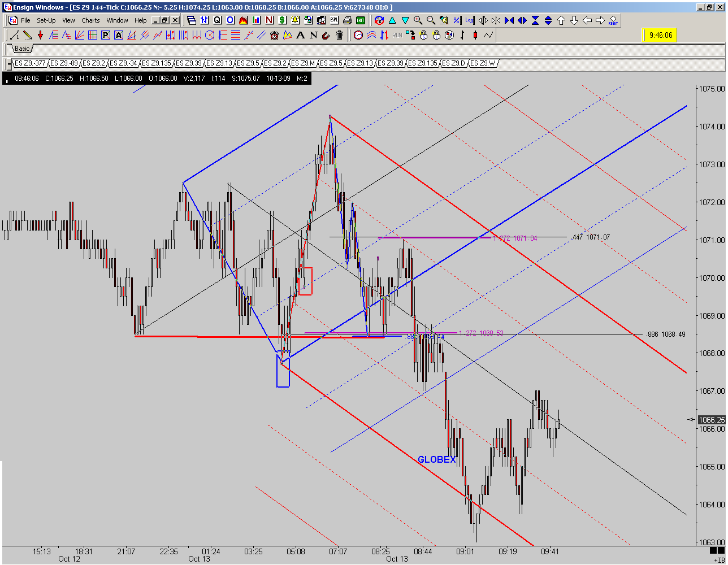Viewport: 728px width, 565px height.
Task: Click the ESPL script icon
Action: [334, 20]
